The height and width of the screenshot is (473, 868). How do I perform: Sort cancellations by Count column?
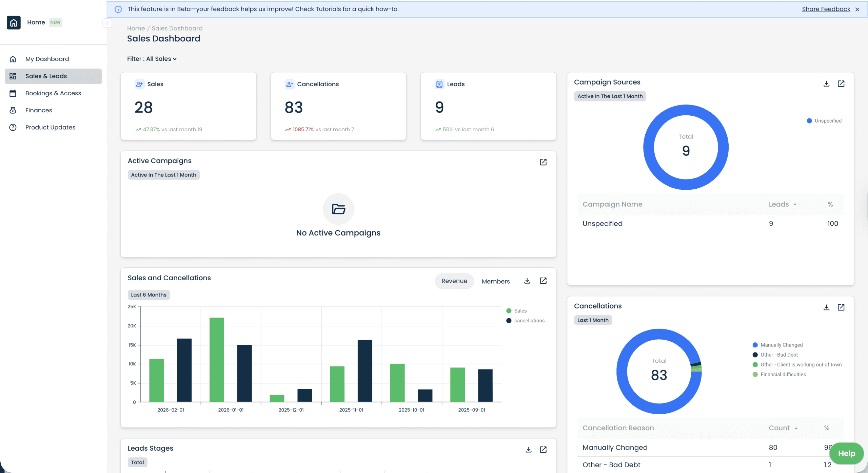point(783,428)
